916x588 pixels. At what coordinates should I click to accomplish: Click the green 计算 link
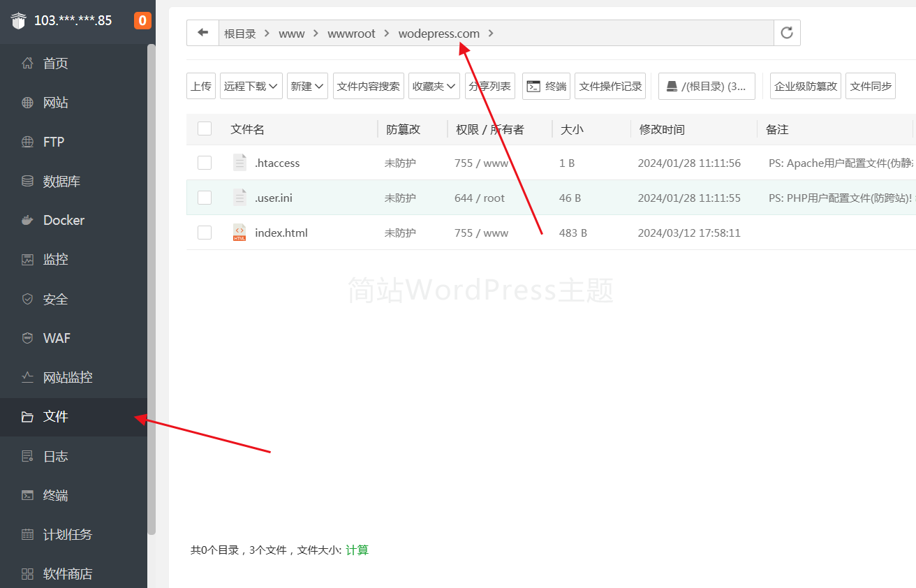click(357, 550)
